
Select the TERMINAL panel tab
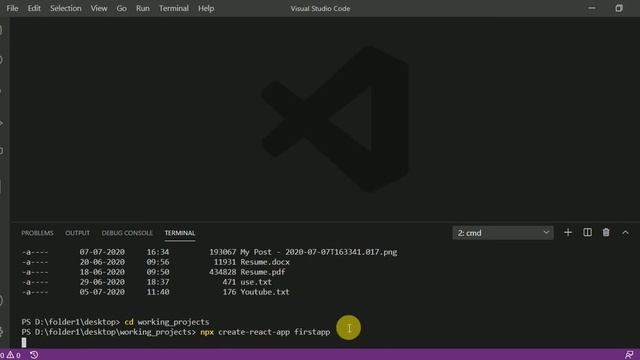180,233
